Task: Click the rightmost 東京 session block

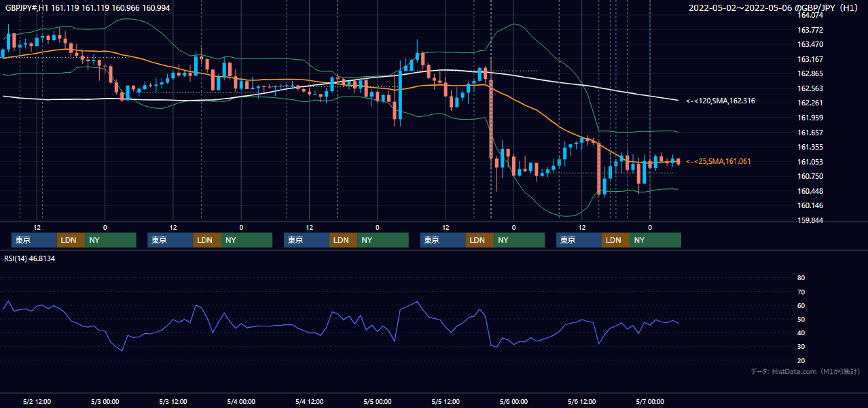Action: [579, 240]
